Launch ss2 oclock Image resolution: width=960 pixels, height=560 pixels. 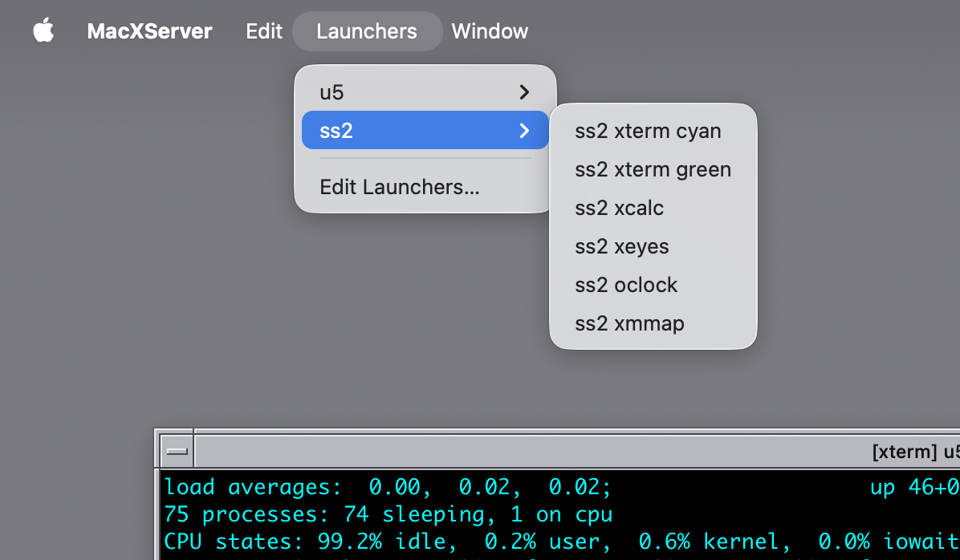click(x=653, y=285)
